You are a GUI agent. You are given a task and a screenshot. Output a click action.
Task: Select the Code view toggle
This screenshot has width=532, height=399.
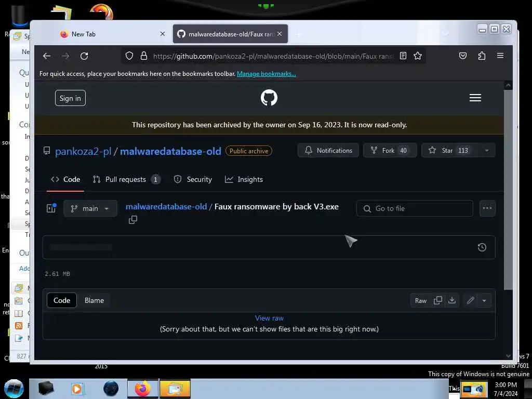click(x=62, y=300)
